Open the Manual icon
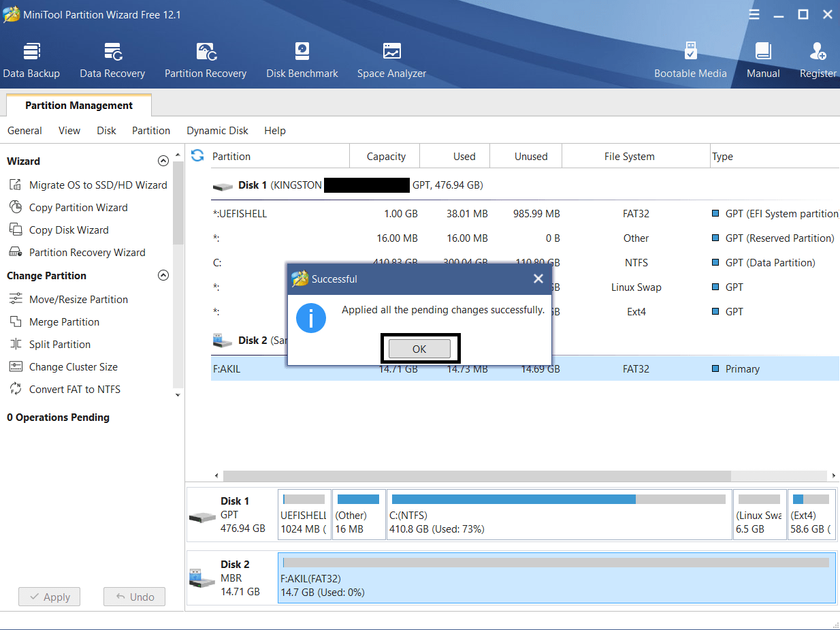 pyautogui.click(x=763, y=61)
